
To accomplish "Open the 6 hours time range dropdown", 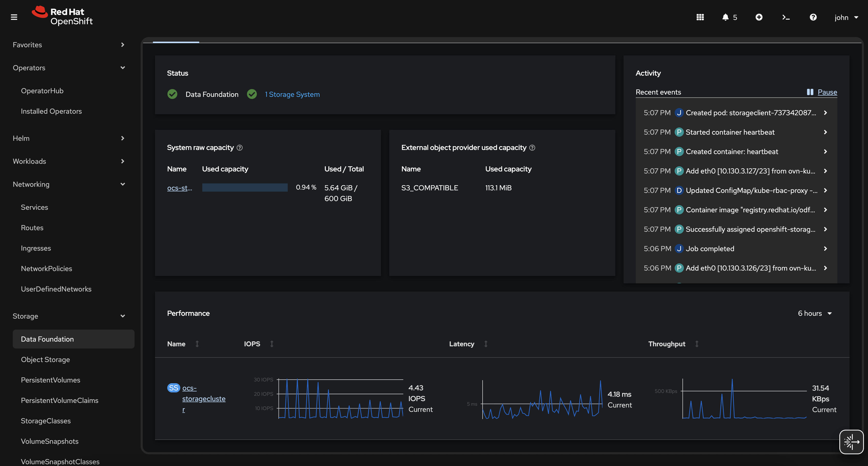I will pos(815,313).
